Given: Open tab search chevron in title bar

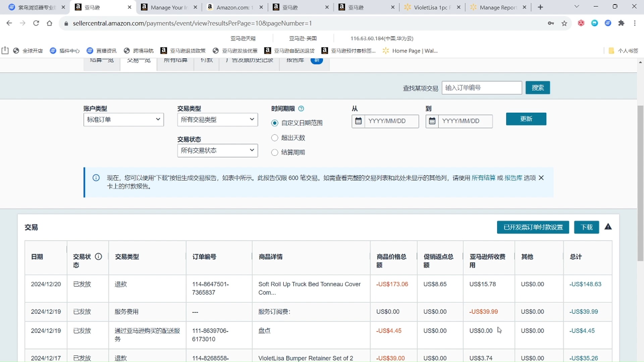Looking at the screenshot, I should (x=577, y=6).
